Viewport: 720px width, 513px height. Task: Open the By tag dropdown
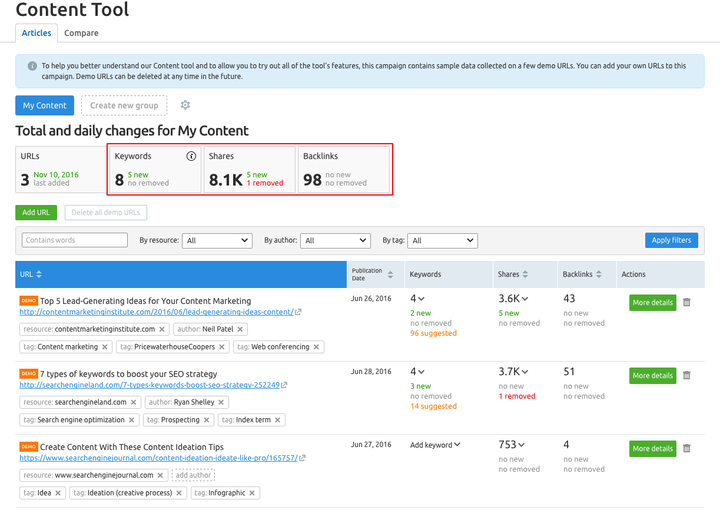(x=443, y=240)
